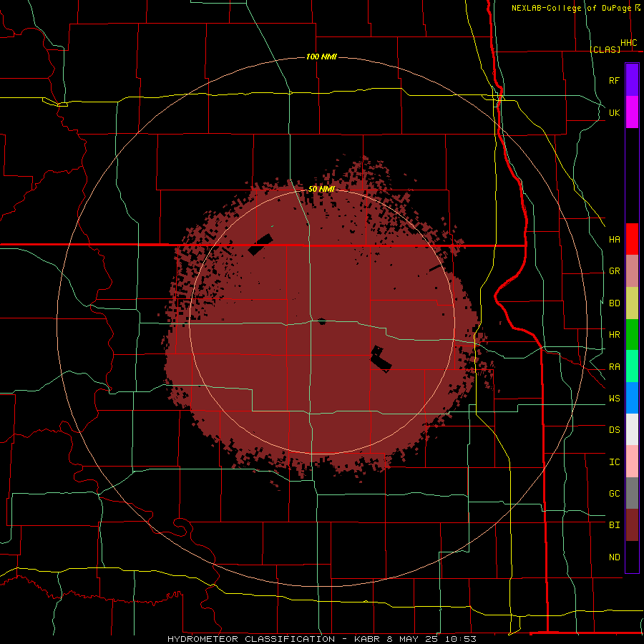644x644 pixels.
Task: Click the 10:53 timestamp in the caption
Action: [461, 639]
